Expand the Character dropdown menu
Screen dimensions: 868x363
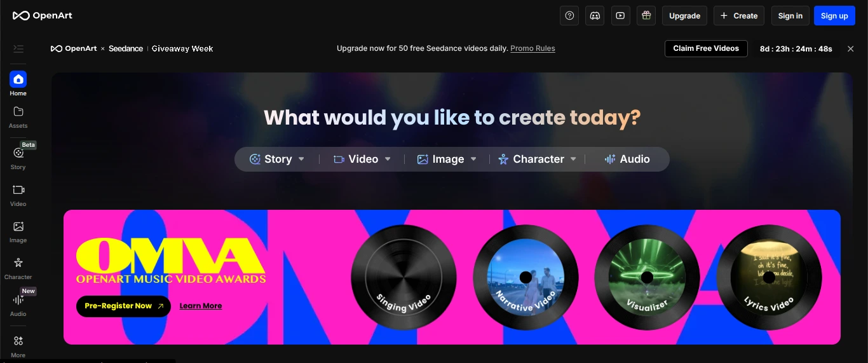click(x=573, y=160)
